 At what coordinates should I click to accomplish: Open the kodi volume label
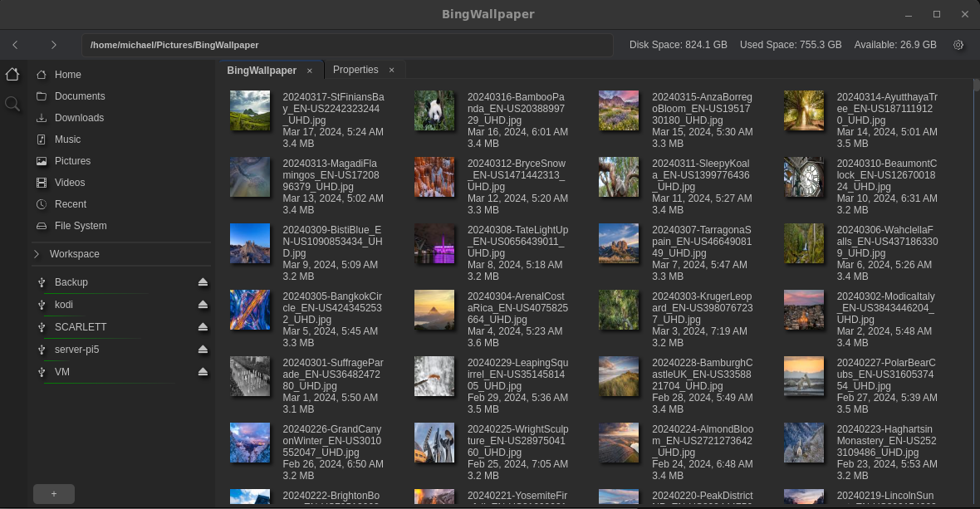[x=64, y=305]
